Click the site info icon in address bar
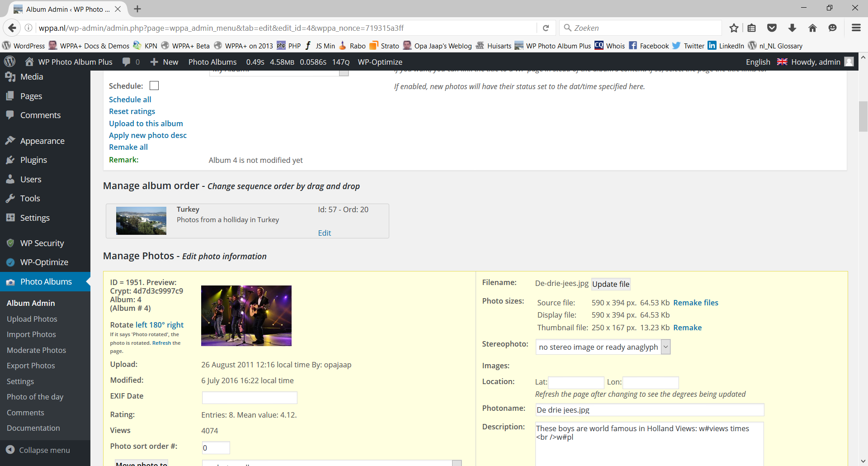This screenshot has height=466, width=868. coord(28,28)
